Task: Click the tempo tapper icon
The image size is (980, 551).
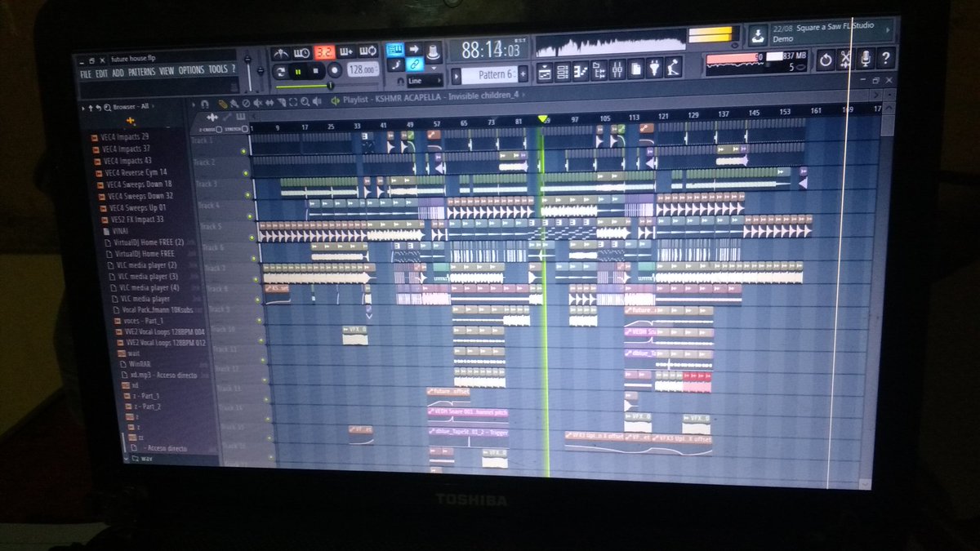Action: coord(674,67)
